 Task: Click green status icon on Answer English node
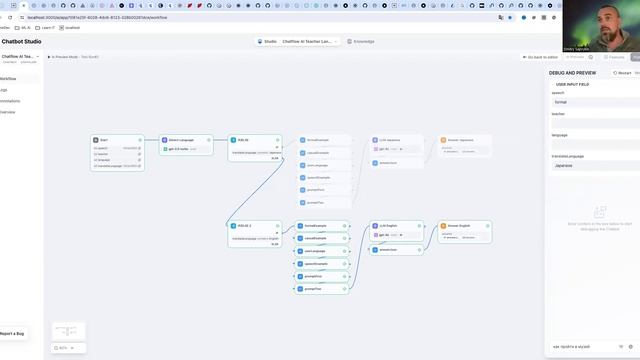[x=487, y=226]
